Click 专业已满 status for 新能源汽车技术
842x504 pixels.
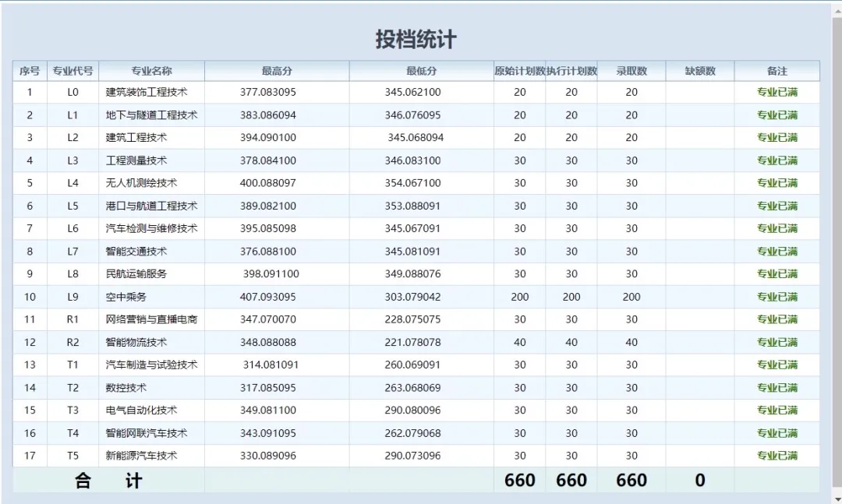pyautogui.click(x=777, y=456)
